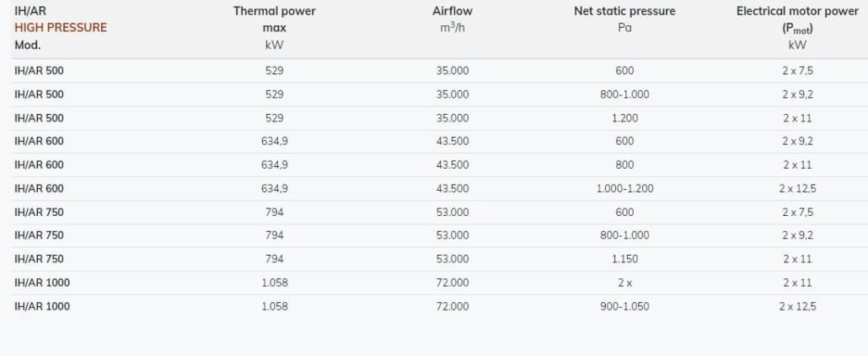Select the first IH/AR 600 row label
868x356 pixels.
coord(39,142)
